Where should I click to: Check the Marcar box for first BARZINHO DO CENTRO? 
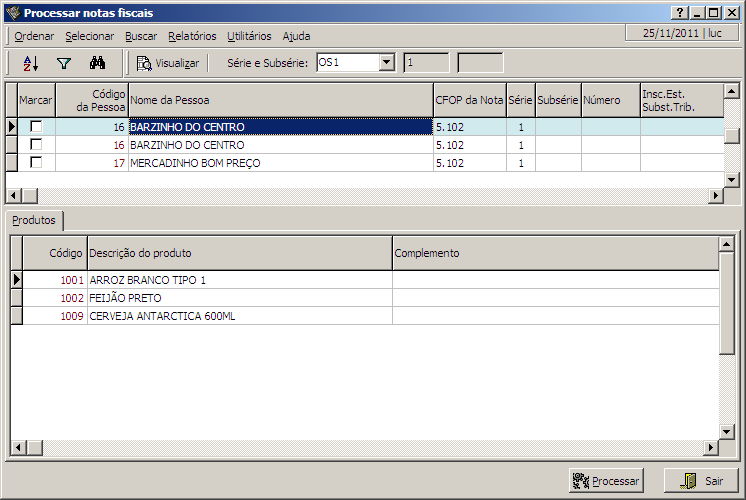(x=37, y=127)
